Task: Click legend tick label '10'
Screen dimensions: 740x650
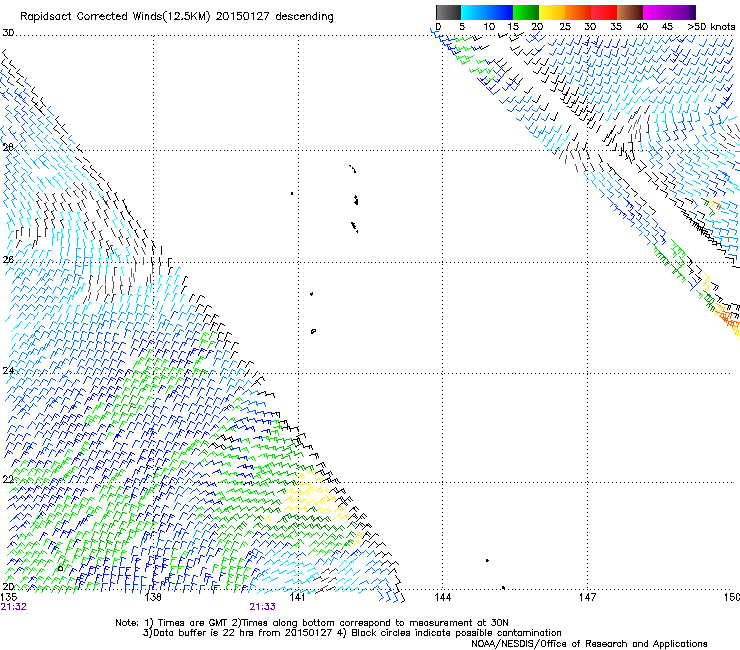Action: [489, 27]
